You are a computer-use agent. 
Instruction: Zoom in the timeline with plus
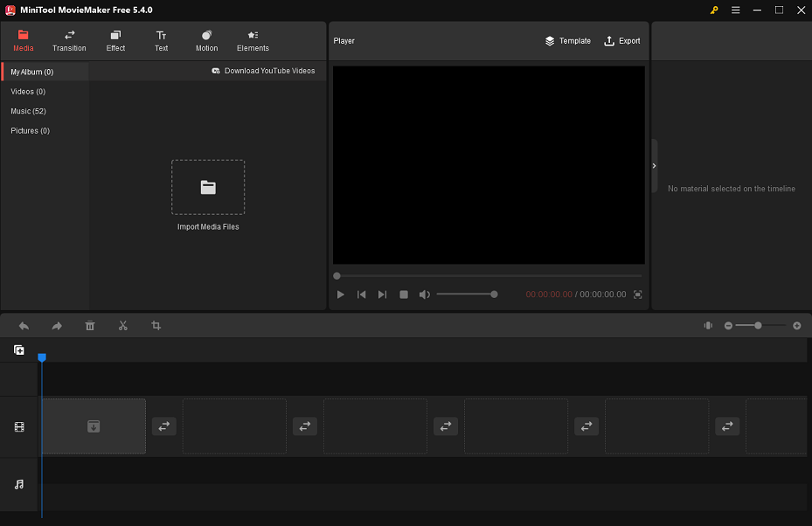click(x=797, y=326)
